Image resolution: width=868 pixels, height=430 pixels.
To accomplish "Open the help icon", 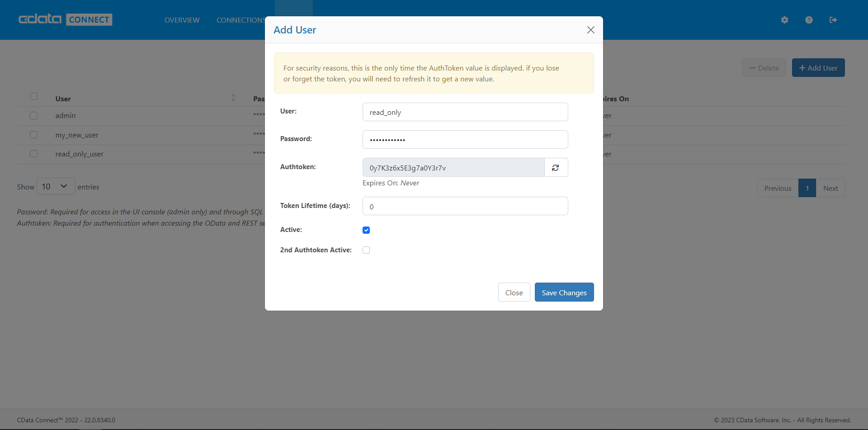I will click(x=809, y=20).
